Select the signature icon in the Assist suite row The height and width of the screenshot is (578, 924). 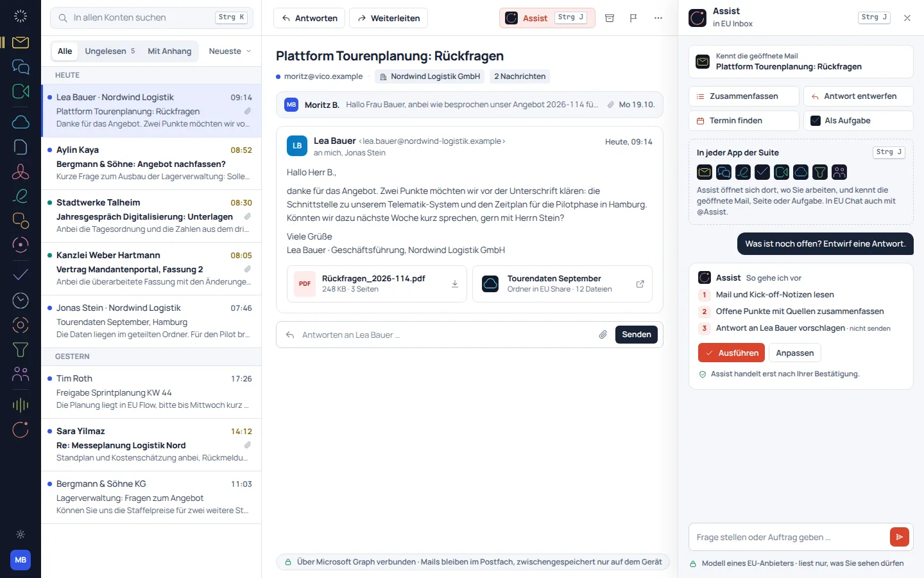743,172
